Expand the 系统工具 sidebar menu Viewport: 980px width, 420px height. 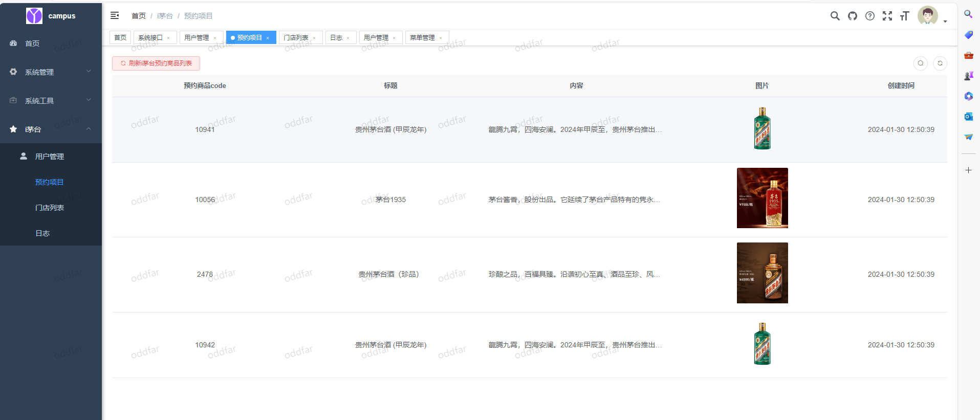click(x=51, y=101)
